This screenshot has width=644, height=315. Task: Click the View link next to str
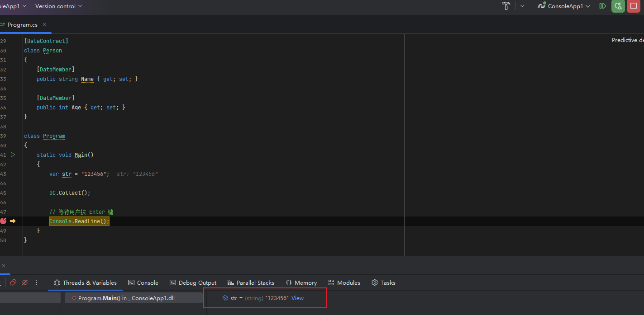[297, 298]
